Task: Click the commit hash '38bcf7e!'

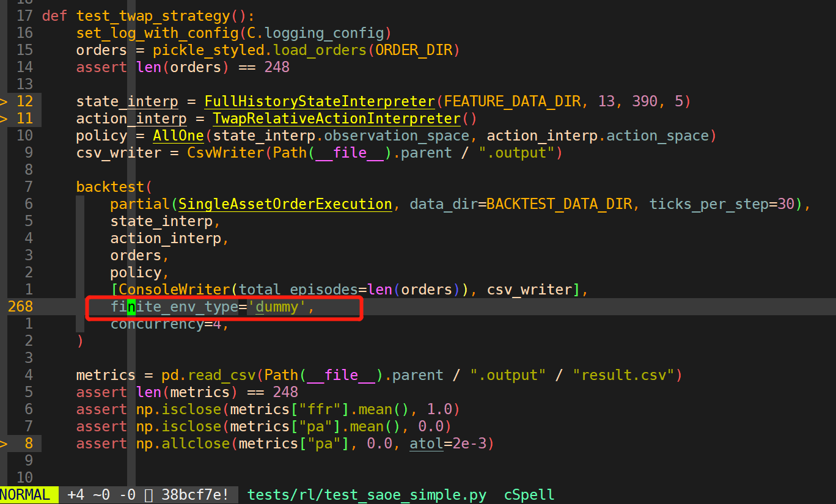Action: click(195, 495)
